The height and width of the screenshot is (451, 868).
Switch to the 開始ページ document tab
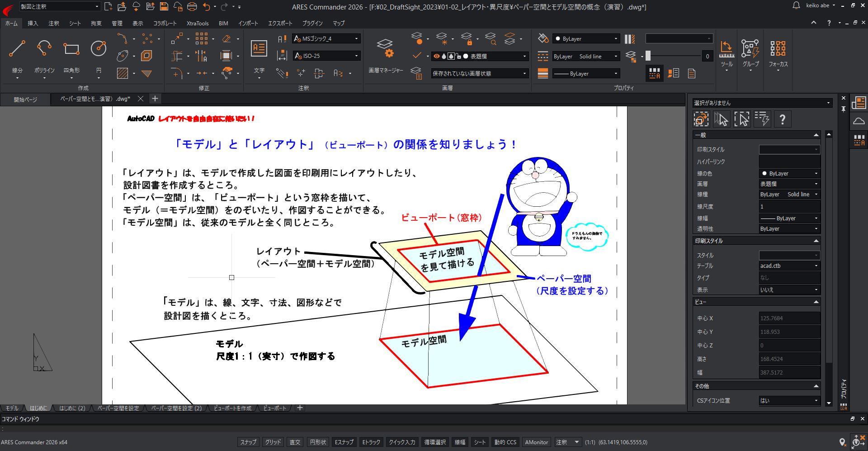pos(25,99)
